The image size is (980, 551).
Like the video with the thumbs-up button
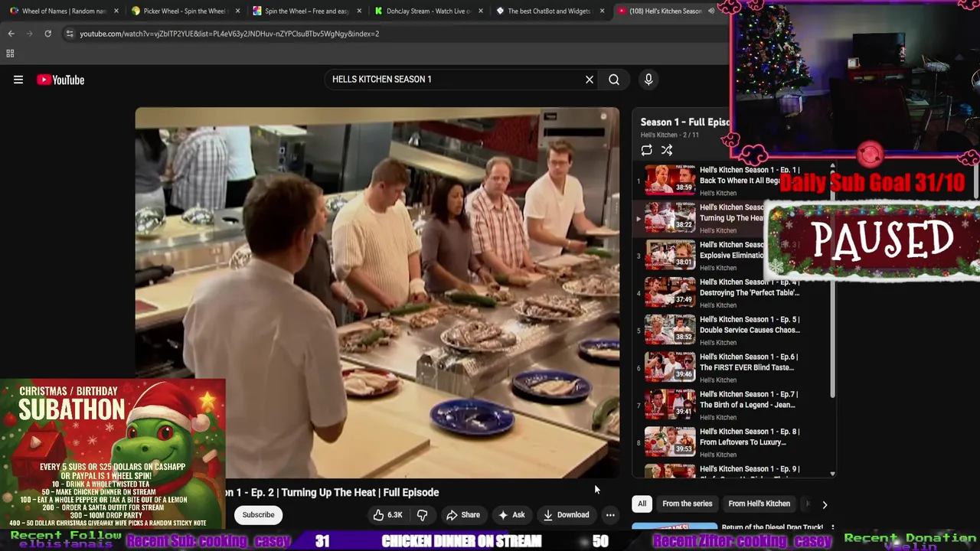point(388,515)
